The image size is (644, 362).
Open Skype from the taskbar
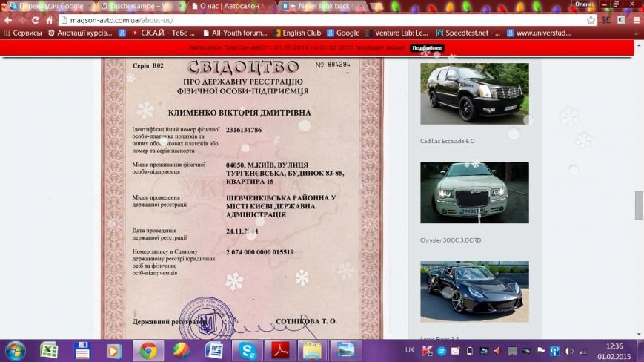[248, 351]
